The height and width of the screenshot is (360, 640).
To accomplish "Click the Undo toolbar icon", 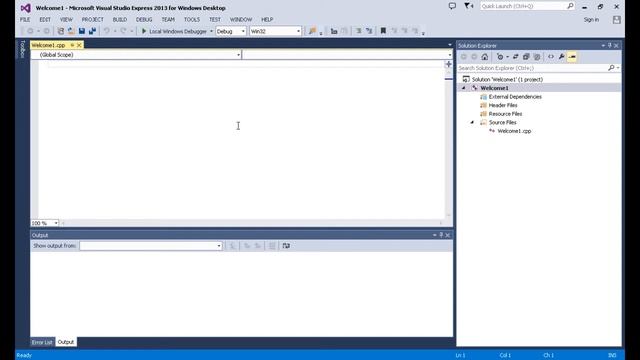I will point(107,31).
